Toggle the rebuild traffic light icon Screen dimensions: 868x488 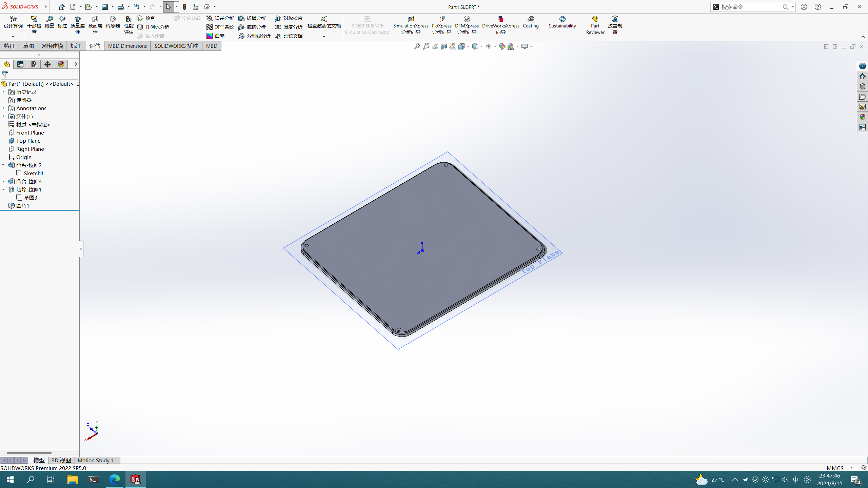tap(184, 7)
